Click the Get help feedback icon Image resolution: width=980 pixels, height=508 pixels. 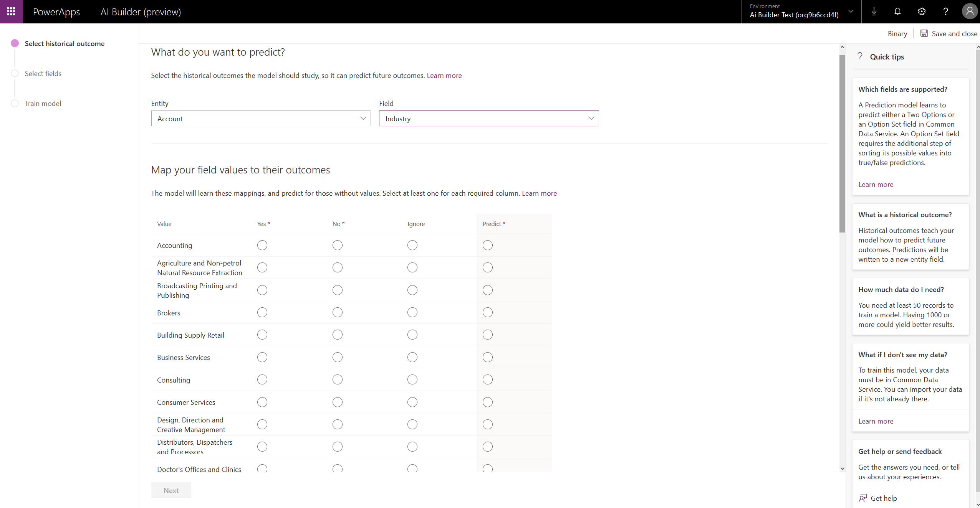pos(863,498)
